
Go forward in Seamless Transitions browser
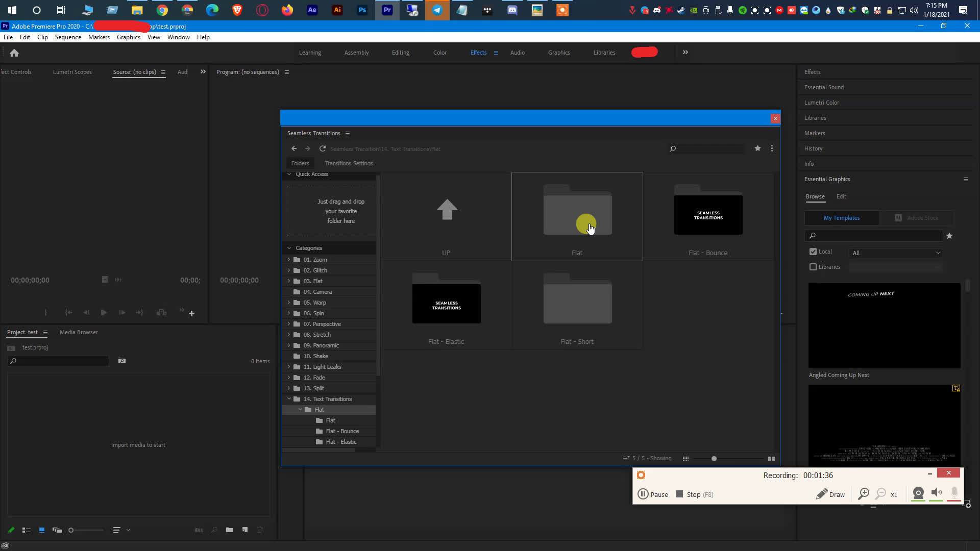click(308, 148)
